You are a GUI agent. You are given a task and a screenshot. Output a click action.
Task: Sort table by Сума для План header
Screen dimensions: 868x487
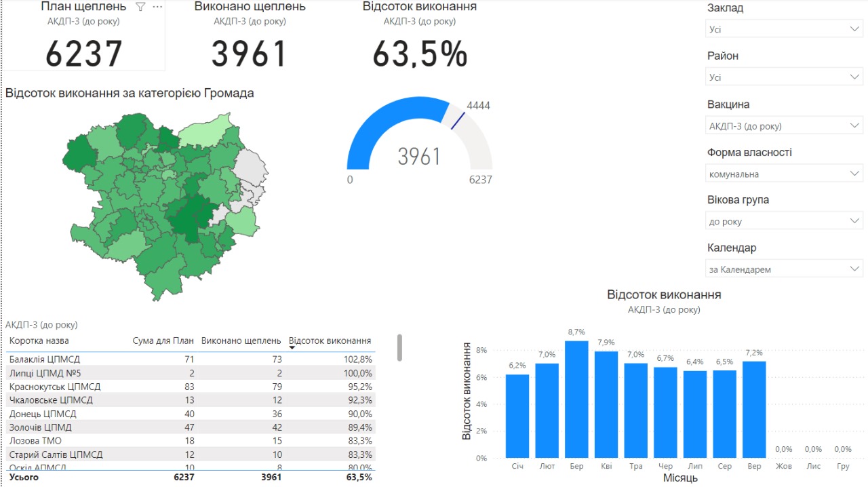click(x=163, y=340)
